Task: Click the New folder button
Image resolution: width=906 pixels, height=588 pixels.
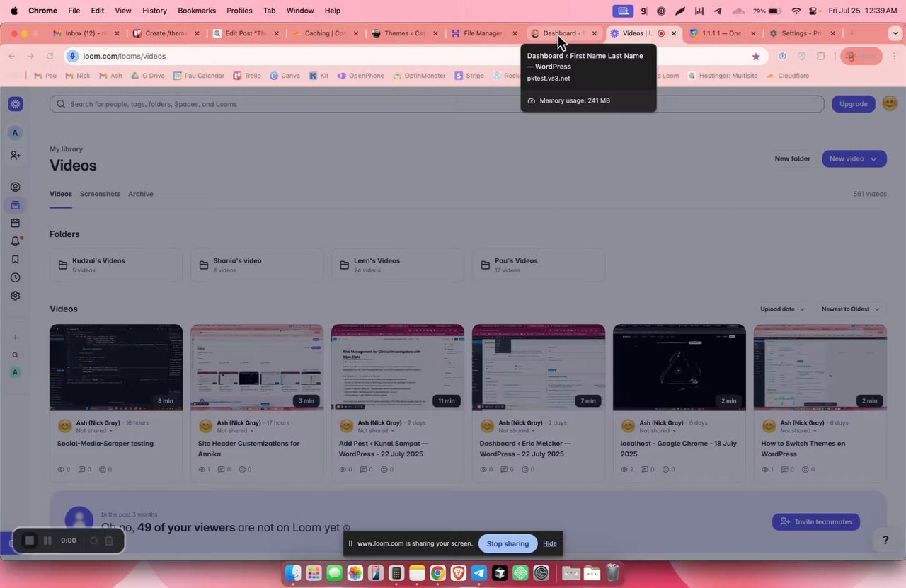Action: coord(792,158)
